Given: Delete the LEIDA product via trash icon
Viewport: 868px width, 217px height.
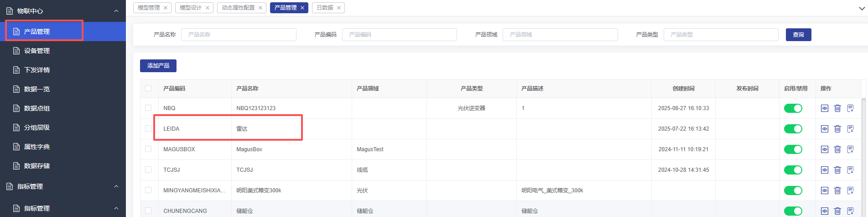Looking at the screenshot, I should tap(837, 129).
